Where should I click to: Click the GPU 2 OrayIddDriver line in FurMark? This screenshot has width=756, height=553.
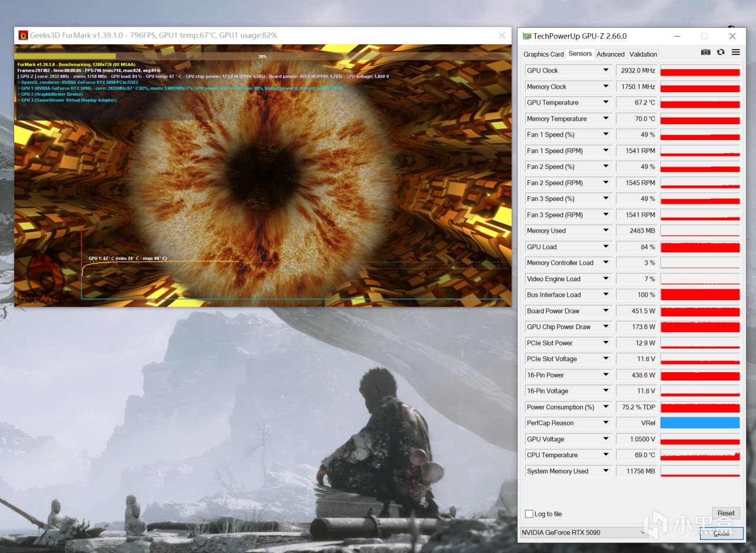pyautogui.click(x=50, y=95)
